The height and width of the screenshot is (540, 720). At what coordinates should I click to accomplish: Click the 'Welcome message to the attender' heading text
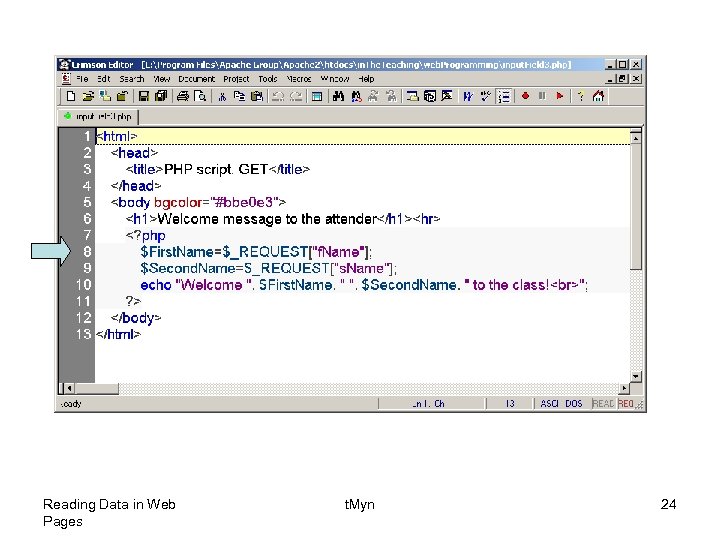tap(267, 219)
